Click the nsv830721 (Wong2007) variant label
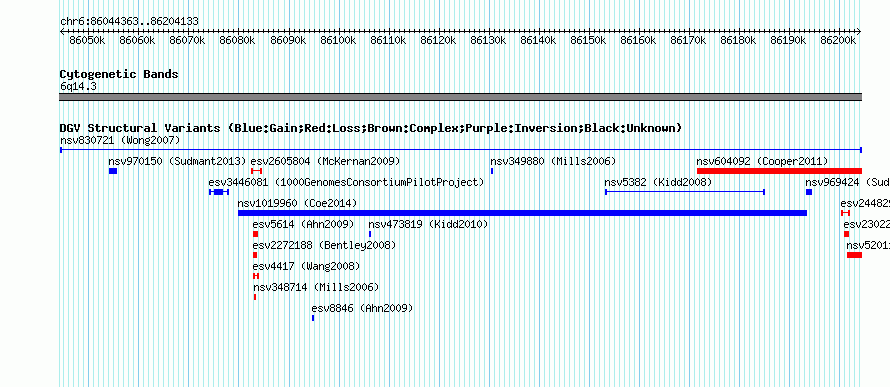 120,140
